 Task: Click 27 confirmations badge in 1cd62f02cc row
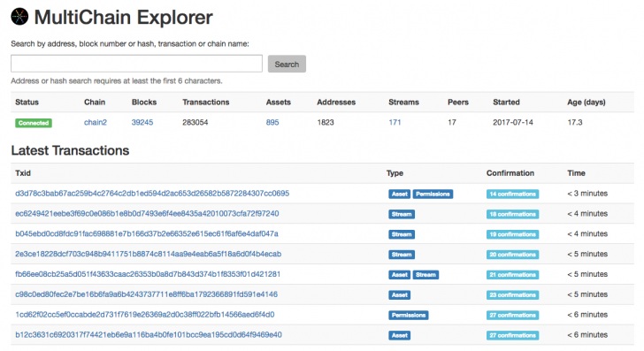coord(512,315)
